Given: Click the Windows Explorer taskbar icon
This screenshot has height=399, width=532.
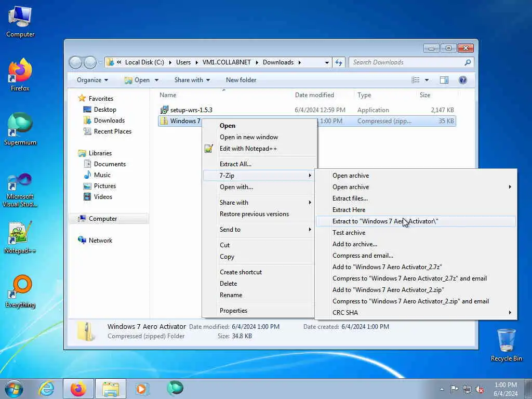Looking at the screenshot, I should pos(111,389).
